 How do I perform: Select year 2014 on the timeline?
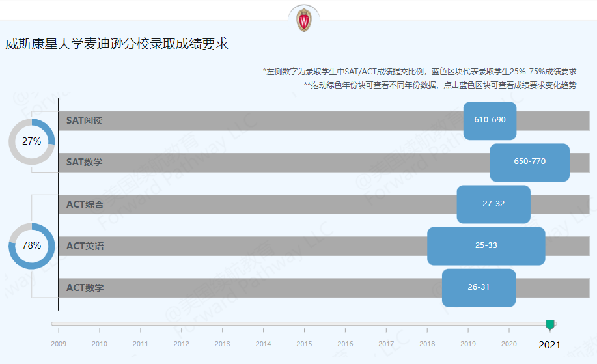[263, 344]
